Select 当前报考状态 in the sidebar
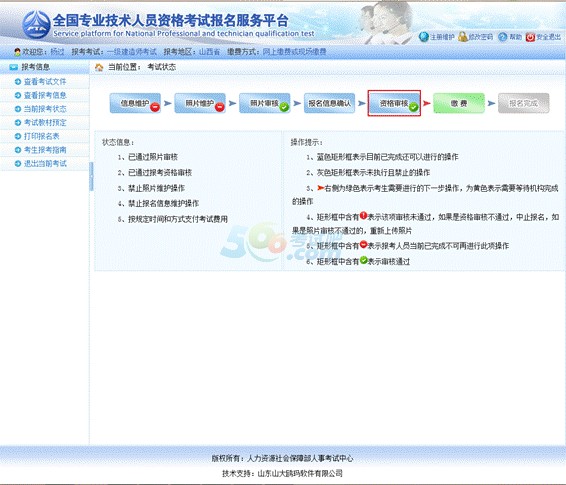Viewport: 566px width, 485px height. pyautogui.click(x=45, y=109)
